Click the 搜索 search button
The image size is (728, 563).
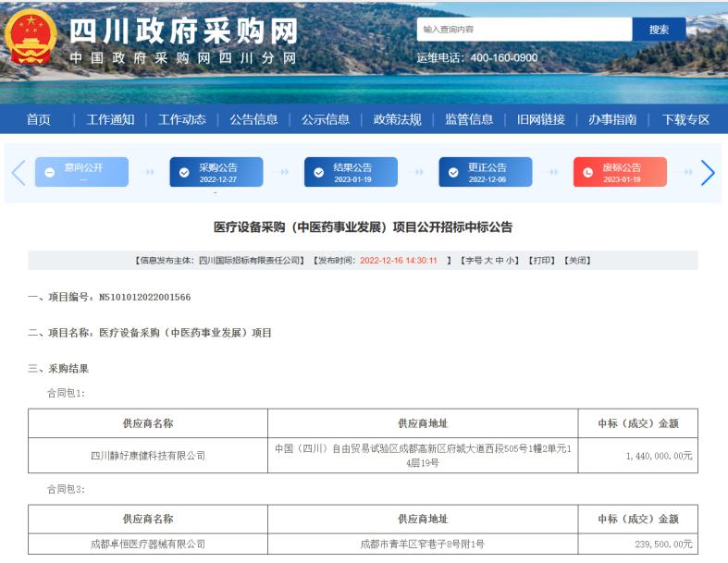659,30
